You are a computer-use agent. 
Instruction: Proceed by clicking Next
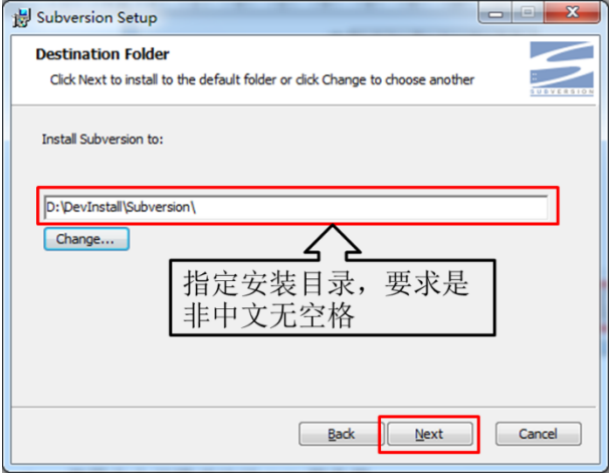click(x=430, y=434)
